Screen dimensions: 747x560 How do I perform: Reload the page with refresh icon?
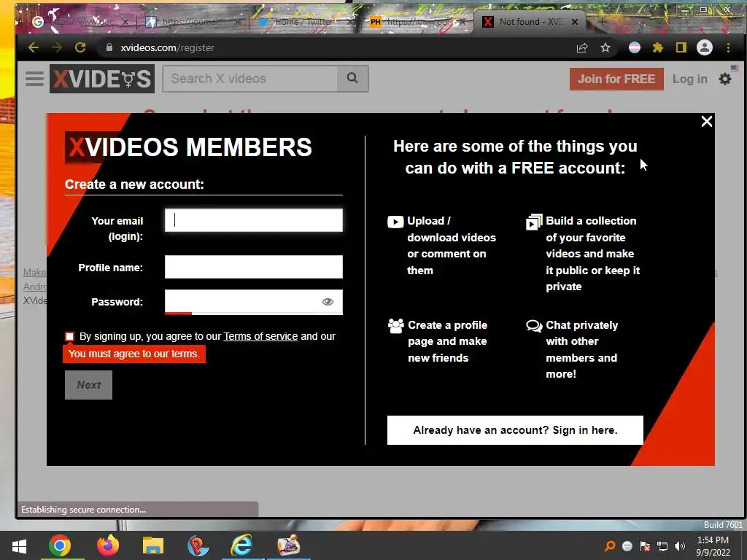80,47
